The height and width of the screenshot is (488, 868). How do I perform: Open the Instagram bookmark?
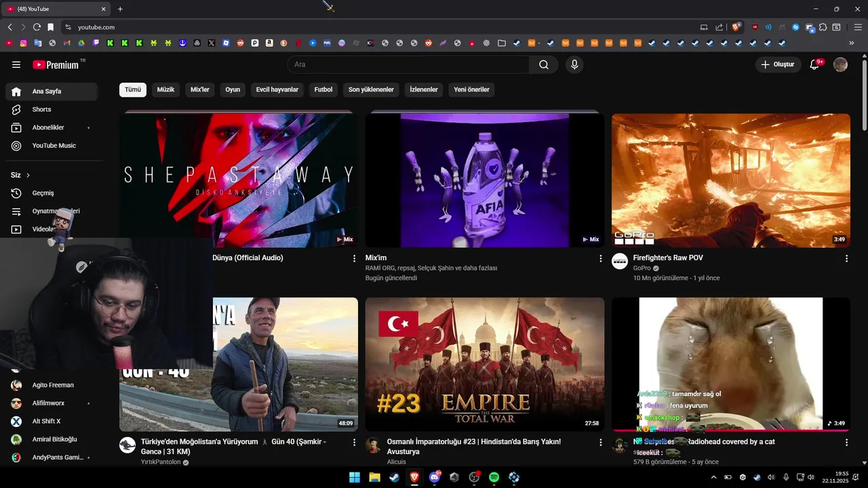[23, 43]
